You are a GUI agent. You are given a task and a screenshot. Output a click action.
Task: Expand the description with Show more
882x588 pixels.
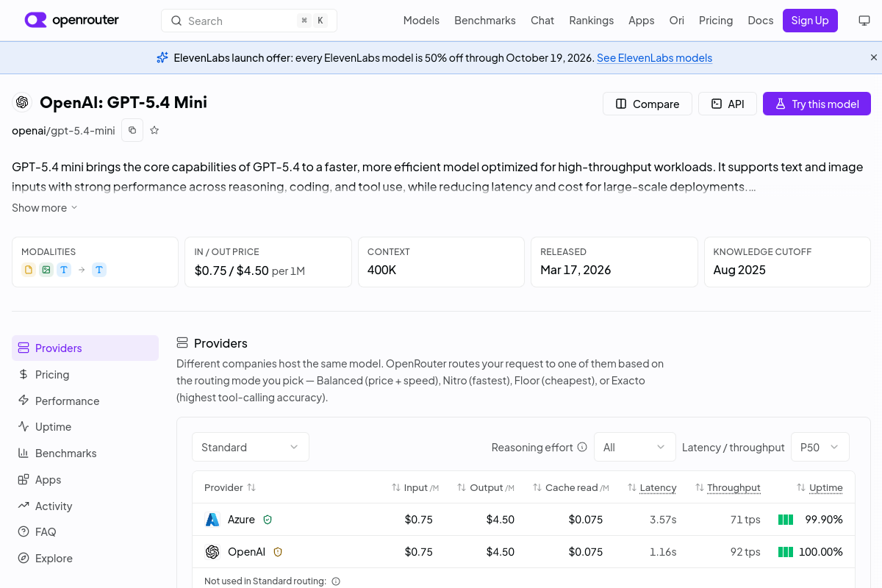tap(45, 208)
